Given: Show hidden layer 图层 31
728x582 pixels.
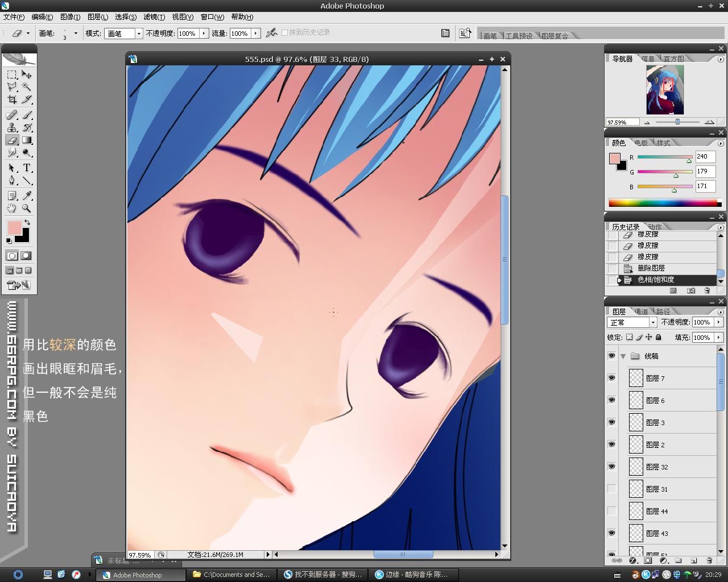Looking at the screenshot, I should point(612,489).
